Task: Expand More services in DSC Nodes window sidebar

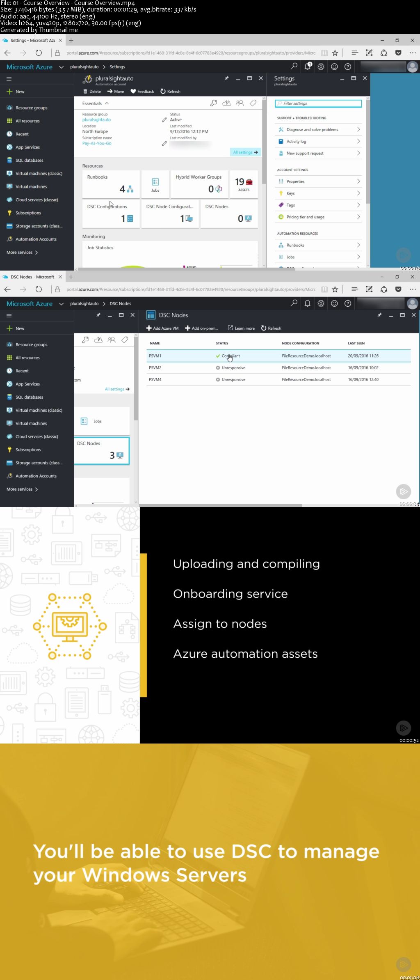Action: tap(22, 489)
